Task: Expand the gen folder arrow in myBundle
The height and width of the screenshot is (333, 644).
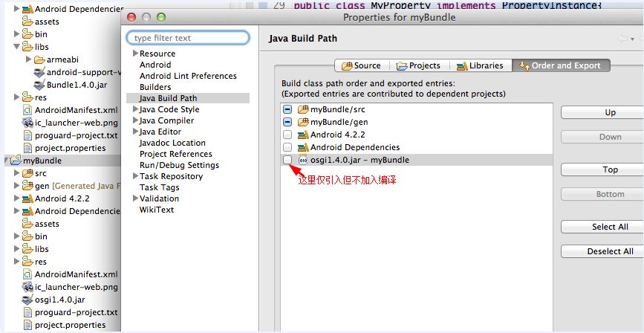Action: (x=17, y=186)
